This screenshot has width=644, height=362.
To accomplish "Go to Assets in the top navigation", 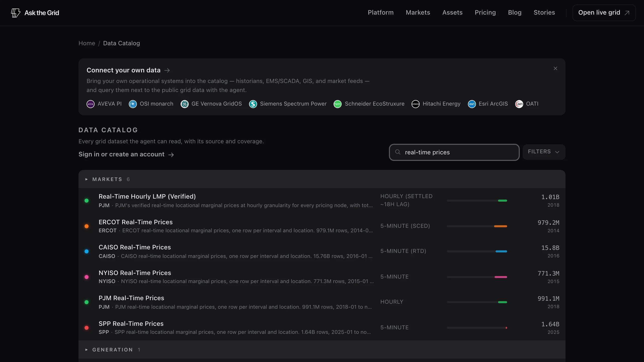I will [452, 13].
